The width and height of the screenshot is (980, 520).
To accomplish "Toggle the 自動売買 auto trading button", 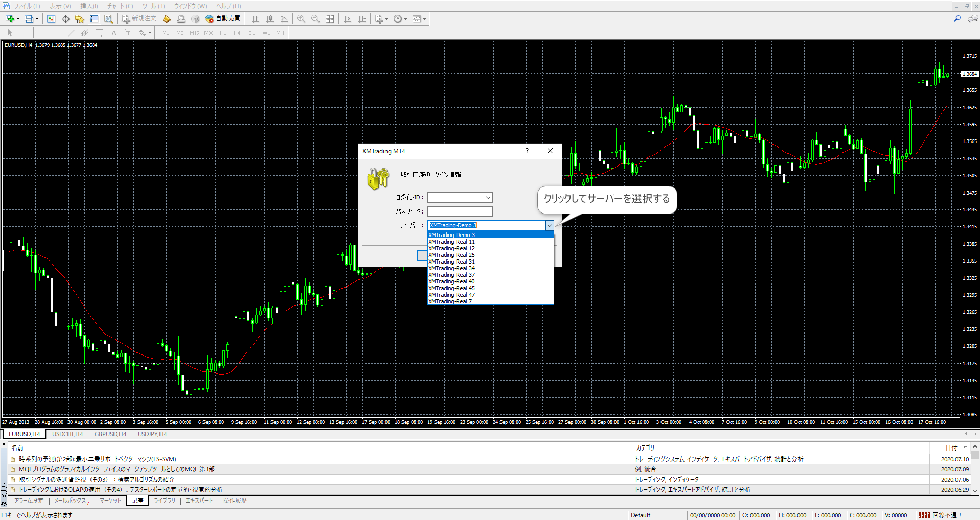I will 222,19.
